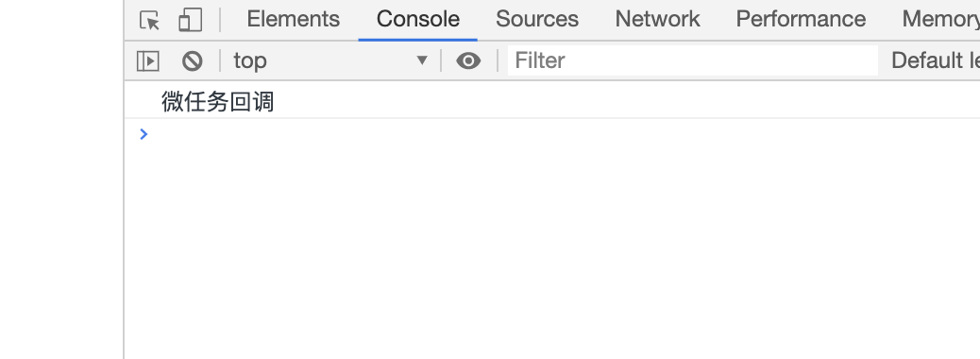Switch to the Elements tab
The width and height of the screenshot is (980, 359).
coord(293,19)
